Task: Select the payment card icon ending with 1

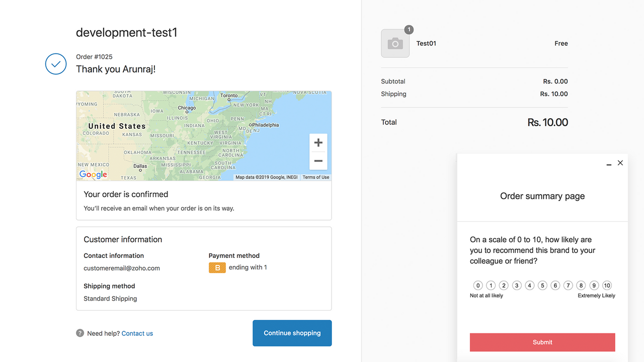Action: pos(217,267)
